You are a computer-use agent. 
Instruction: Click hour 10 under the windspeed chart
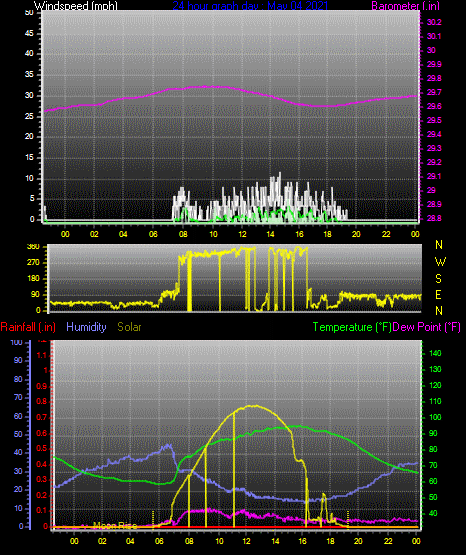pyautogui.click(x=213, y=234)
